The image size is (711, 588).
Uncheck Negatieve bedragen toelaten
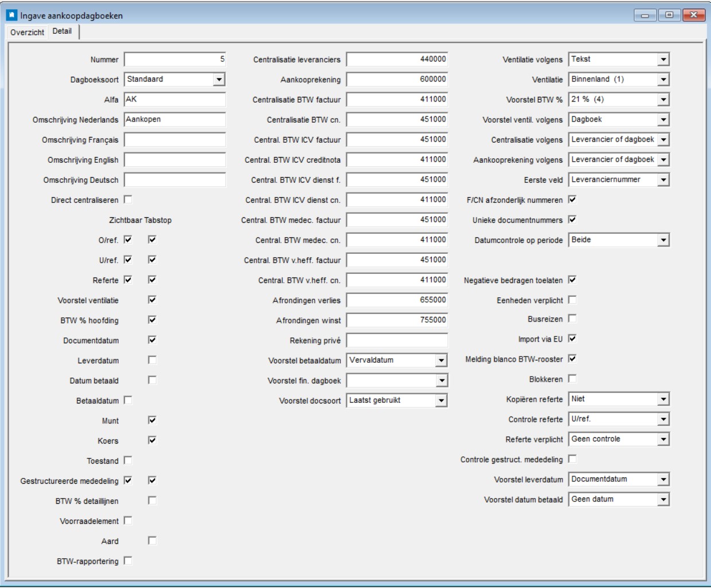click(572, 280)
